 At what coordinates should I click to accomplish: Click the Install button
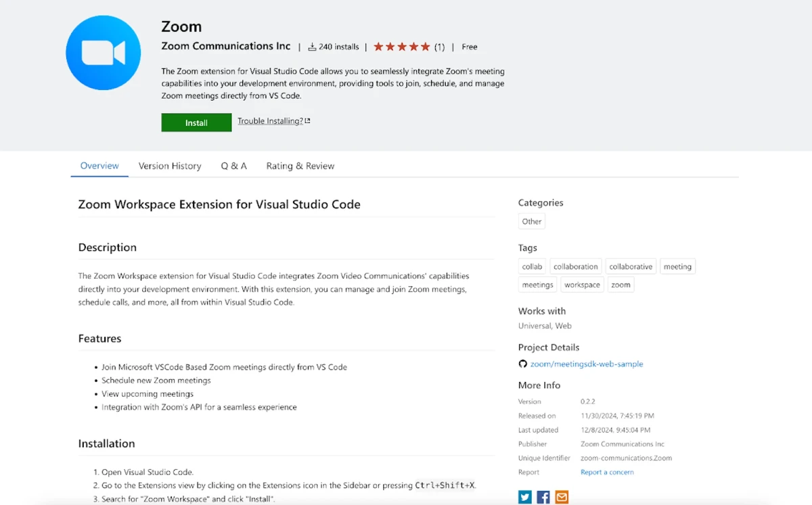(x=196, y=123)
